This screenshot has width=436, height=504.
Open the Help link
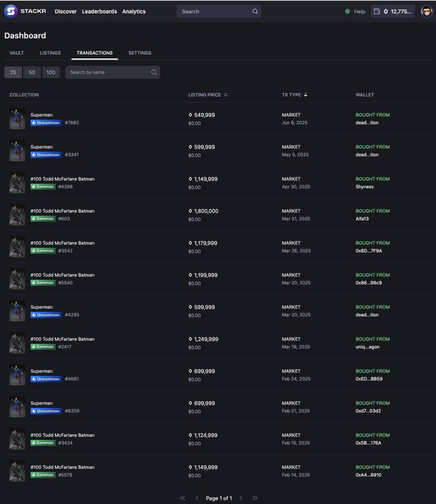click(359, 11)
